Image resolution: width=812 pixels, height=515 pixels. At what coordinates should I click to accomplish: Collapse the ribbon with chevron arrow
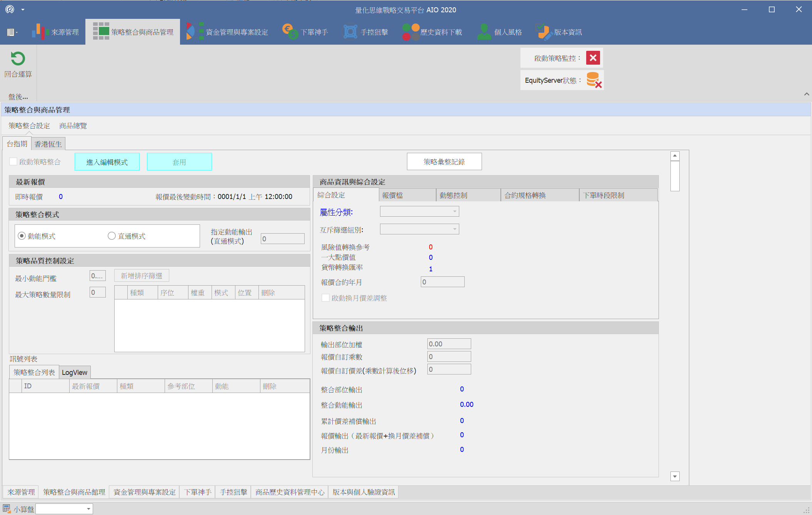807,94
